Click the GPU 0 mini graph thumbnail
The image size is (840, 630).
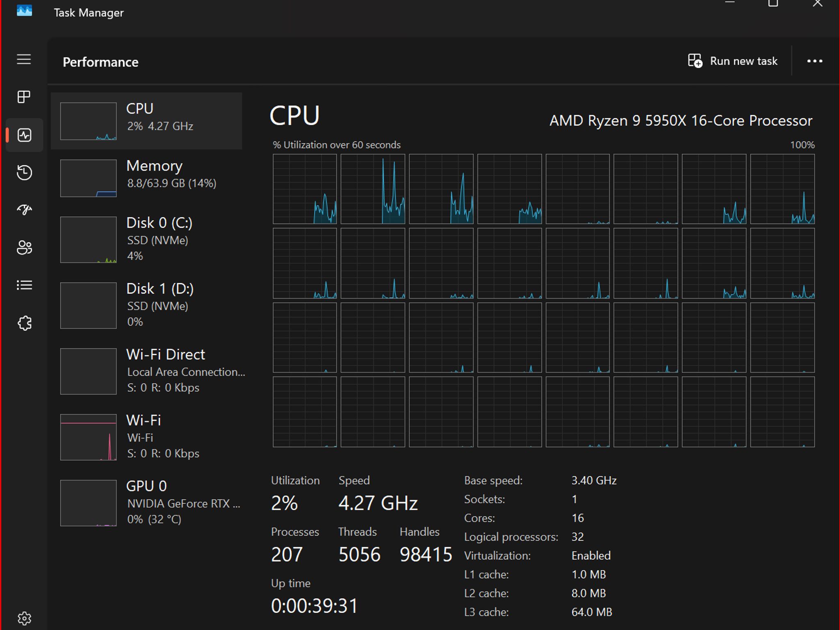pos(88,503)
